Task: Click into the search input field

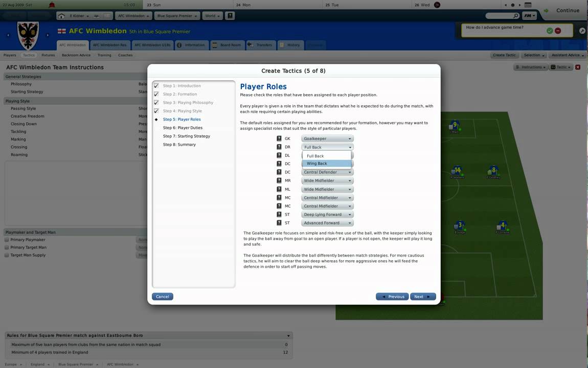Action: pyautogui.click(x=499, y=16)
